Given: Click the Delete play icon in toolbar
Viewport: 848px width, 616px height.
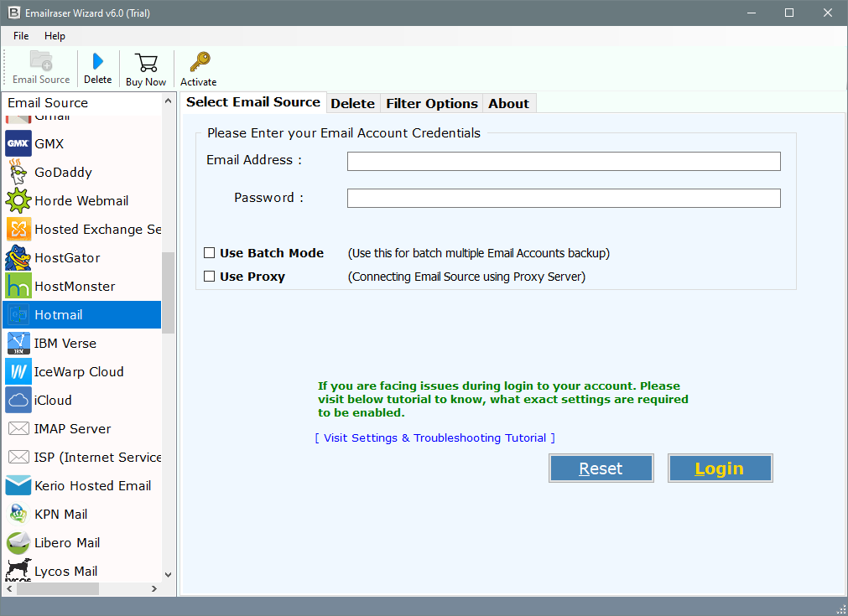Looking at the screenshot, I should click(98, 61).
